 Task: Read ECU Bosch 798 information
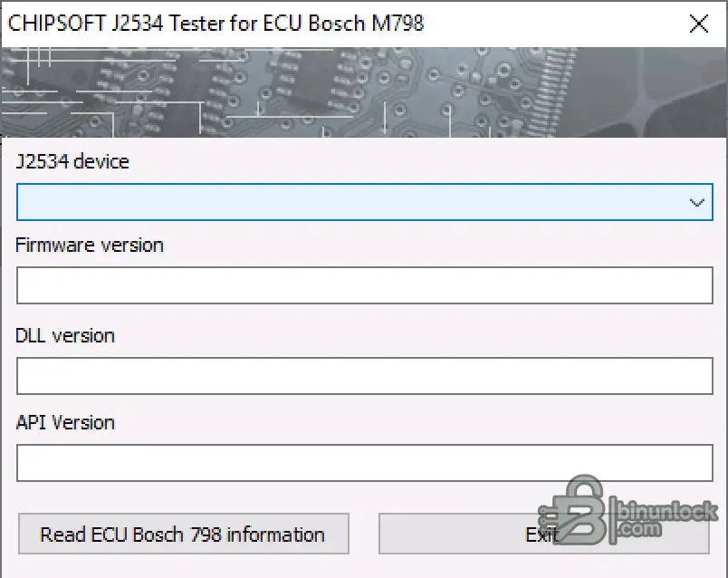(x=184, y=534)
